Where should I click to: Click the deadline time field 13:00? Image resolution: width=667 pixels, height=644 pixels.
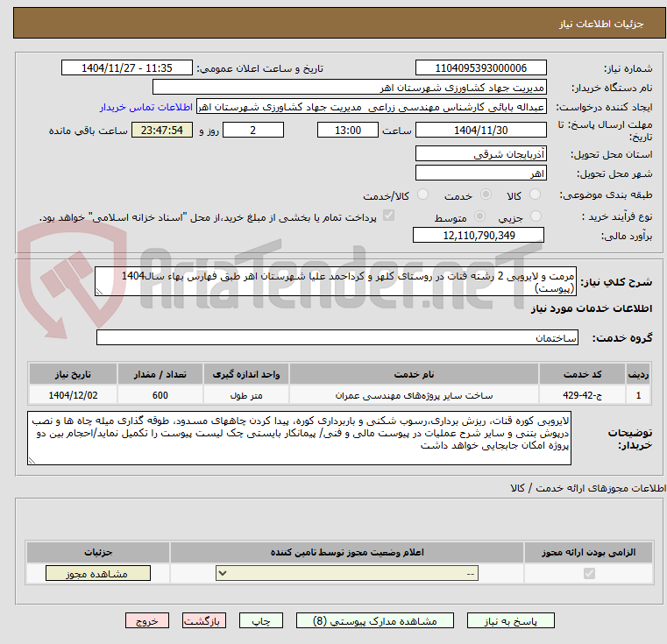coord(348,131)
